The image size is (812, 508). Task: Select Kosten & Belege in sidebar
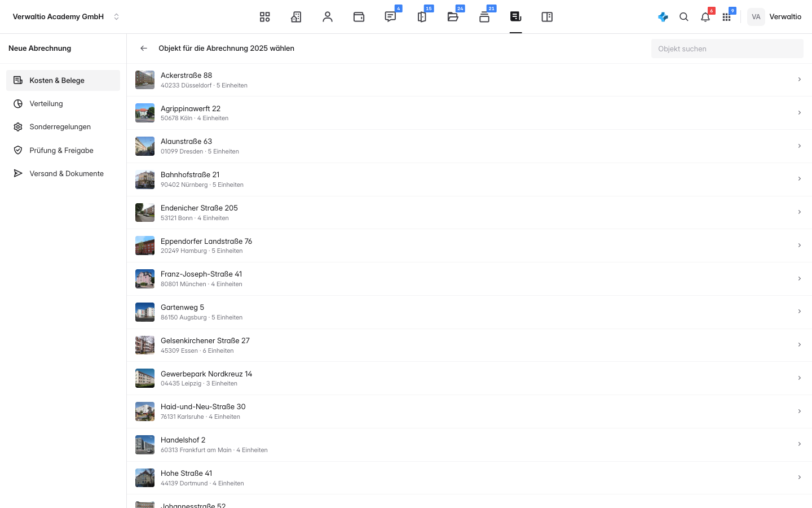pos(63,80)
